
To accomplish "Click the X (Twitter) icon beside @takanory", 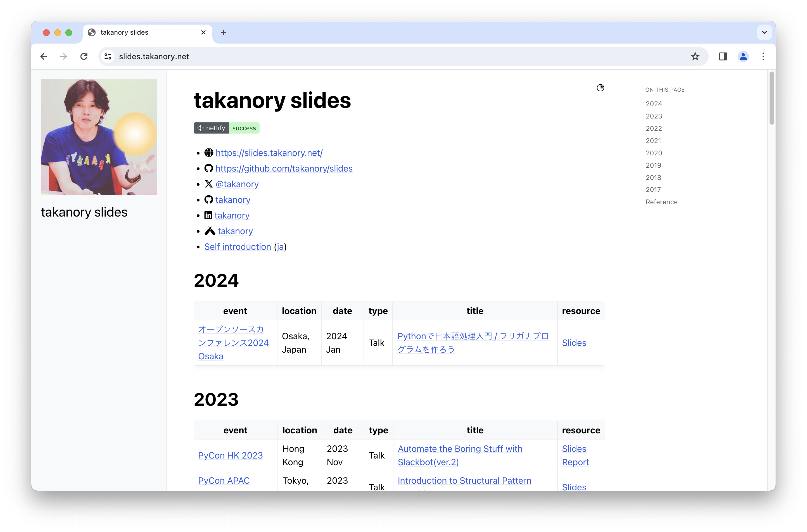I will (x=208, y=184).
